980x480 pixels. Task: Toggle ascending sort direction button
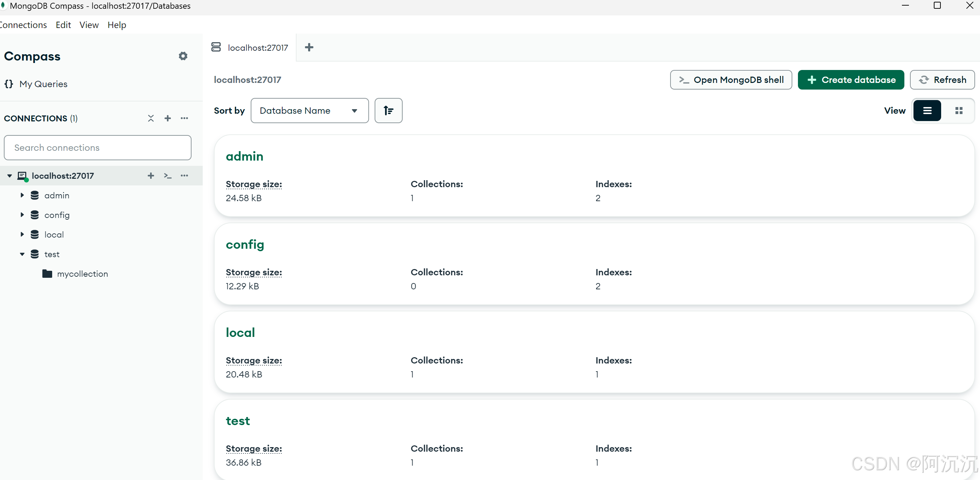point(388,111)
